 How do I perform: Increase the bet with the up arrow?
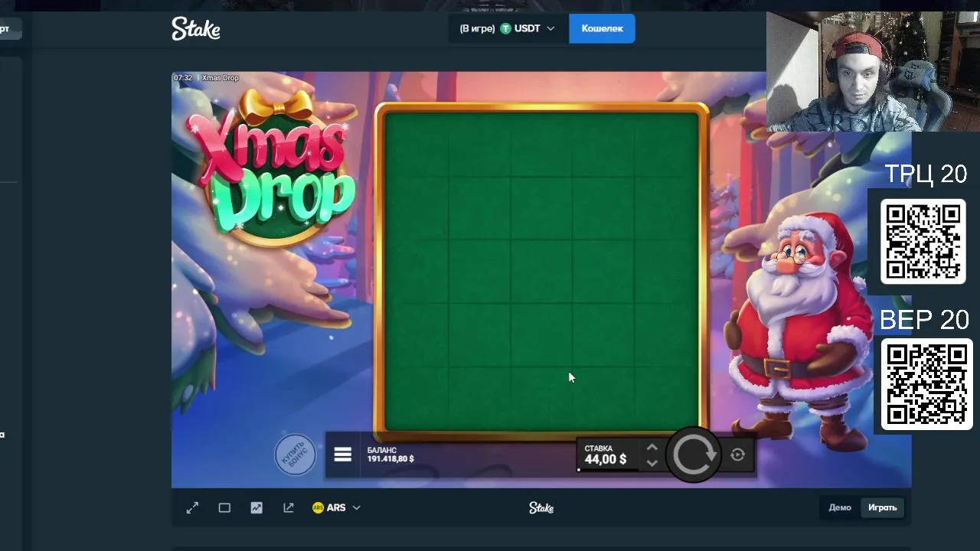pyautogui.click(x=652, y=448)
